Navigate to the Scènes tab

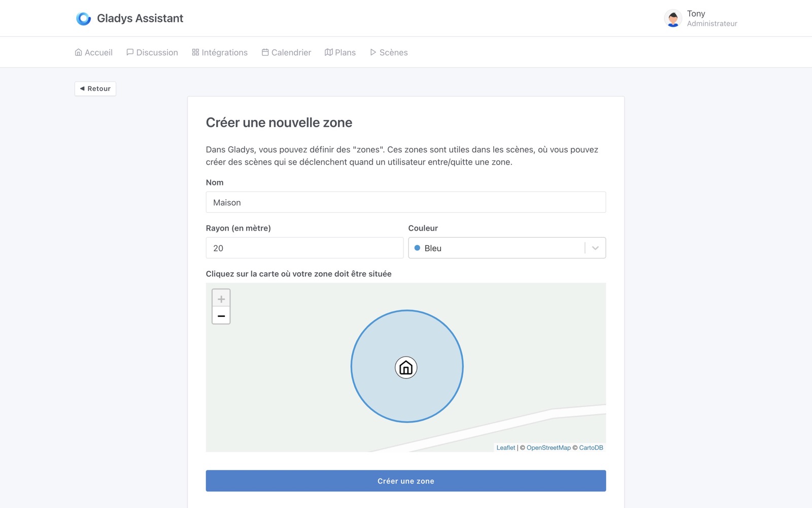click(389, 52)
